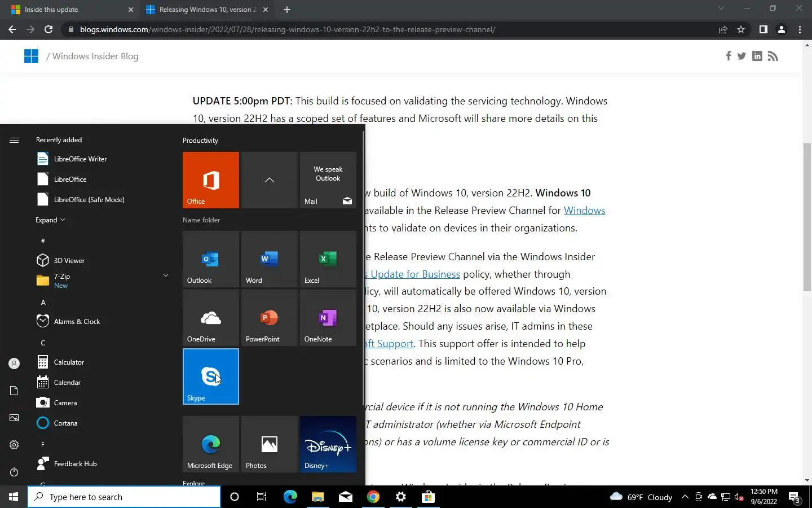Viewport: 812px width, 508px height.
Task: Open the Word tile
Action: (x=270, y=259)
